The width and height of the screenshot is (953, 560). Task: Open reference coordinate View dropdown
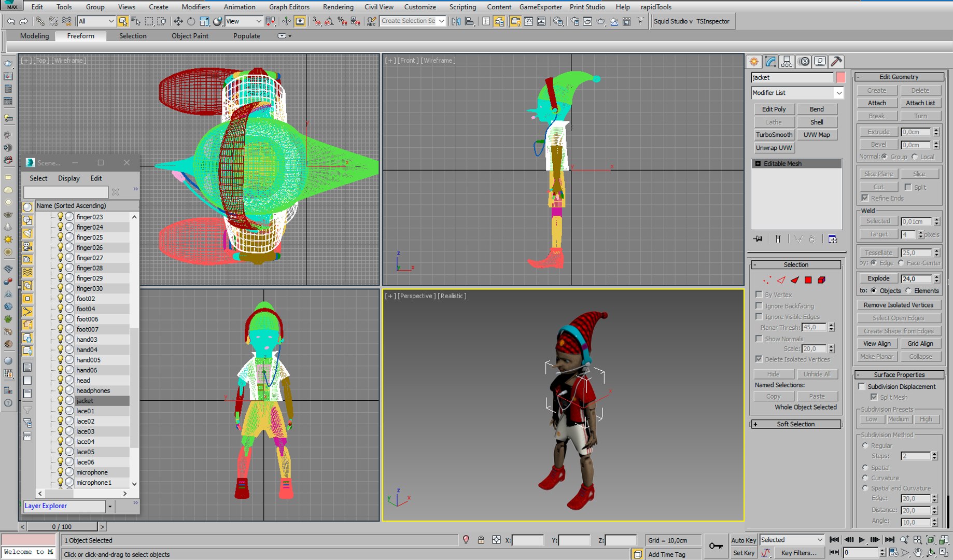point(244,21)
